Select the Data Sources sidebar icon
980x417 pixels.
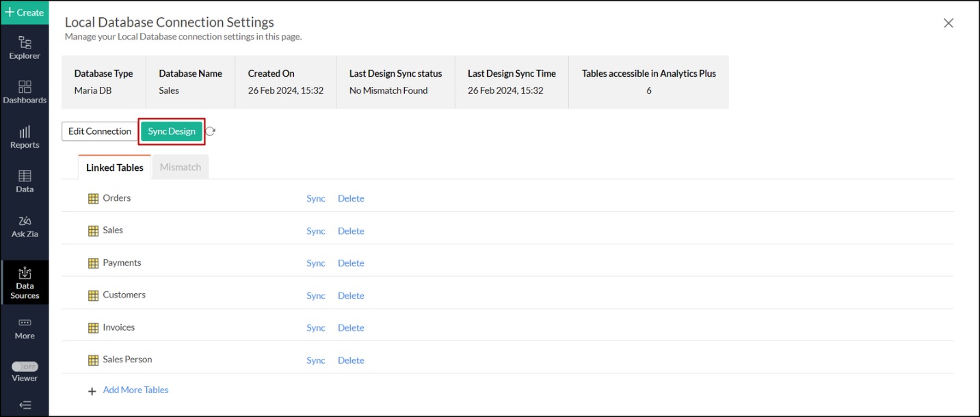click(x=25, y=282)
